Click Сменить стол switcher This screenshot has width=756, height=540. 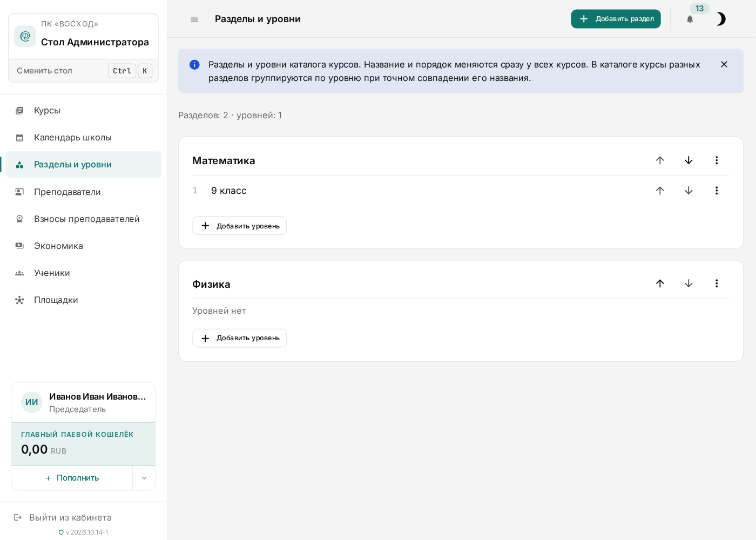[83, 71]
